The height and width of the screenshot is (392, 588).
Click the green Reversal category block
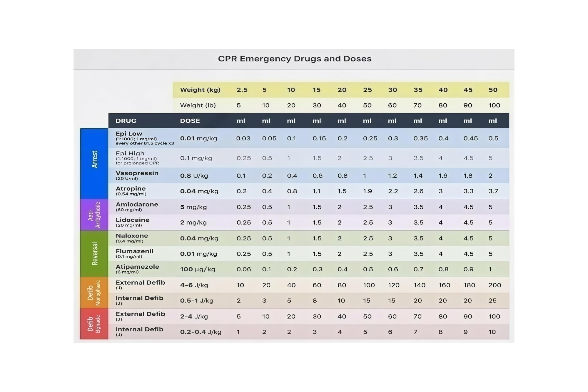tap(94, 254)
